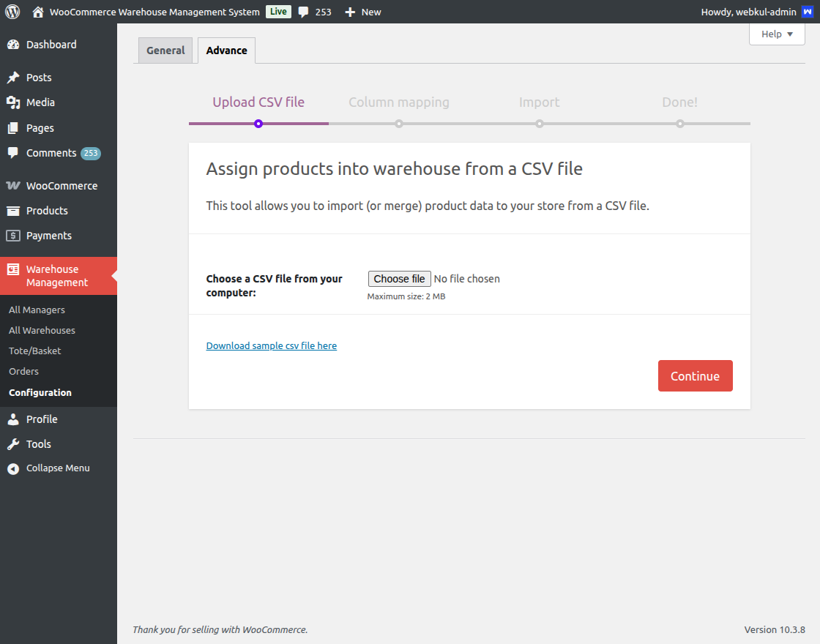Click the plus New icon

(x=350, y=12)
